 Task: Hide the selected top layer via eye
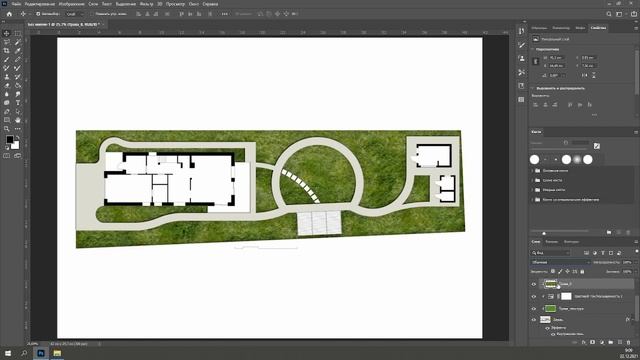point(533,284)
